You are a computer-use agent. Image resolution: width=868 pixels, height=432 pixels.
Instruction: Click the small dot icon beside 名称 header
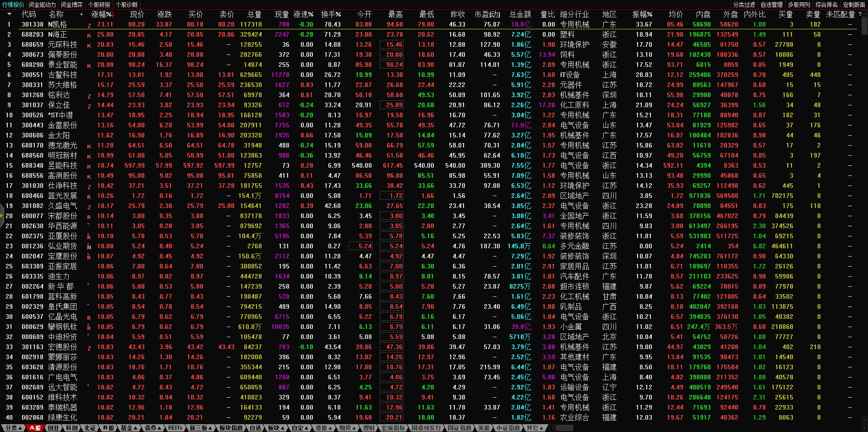coord(82,14)
